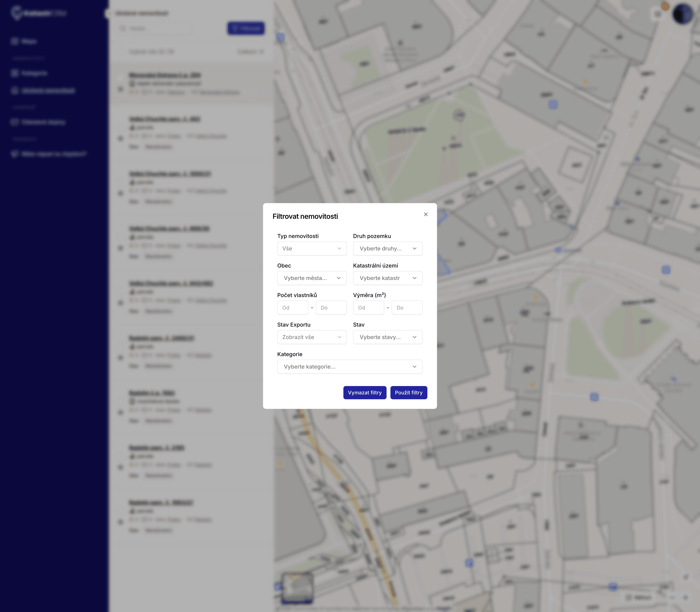This screenshot has height=612, width=700.
Task: Focus the Výměra Do input
Action: (407, 307)
